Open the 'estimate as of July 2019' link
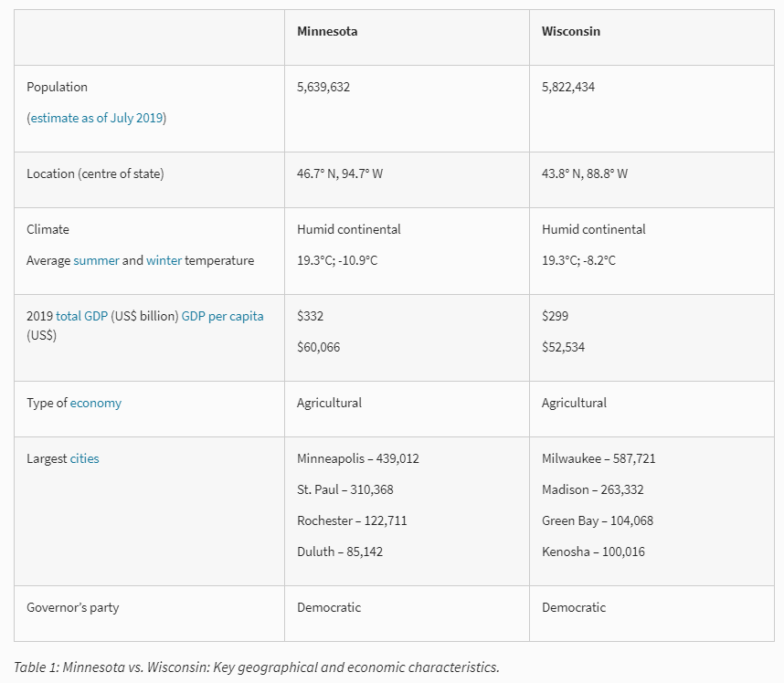784x683 pixels. coord(97,118)
